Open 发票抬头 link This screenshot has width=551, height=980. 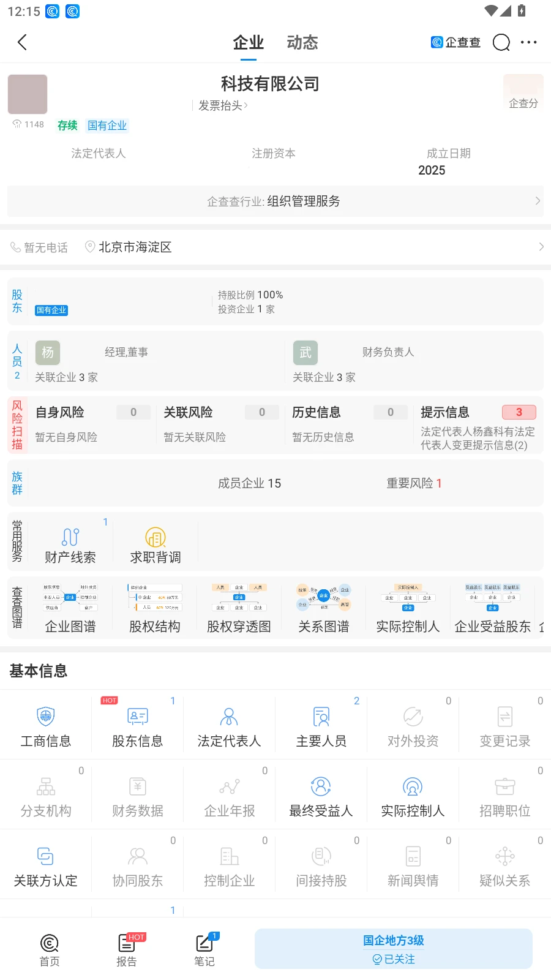point(223,105)
